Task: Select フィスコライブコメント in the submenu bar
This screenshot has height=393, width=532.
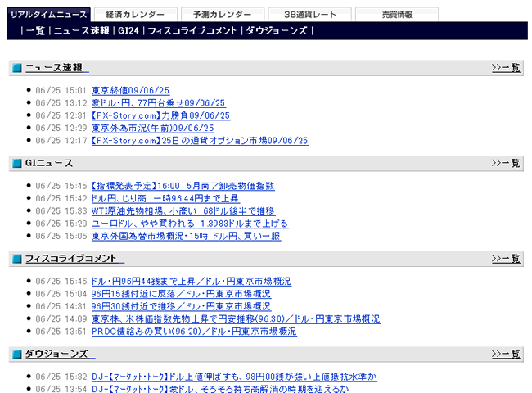Action: pyautogui.click(x=192, y=31)
